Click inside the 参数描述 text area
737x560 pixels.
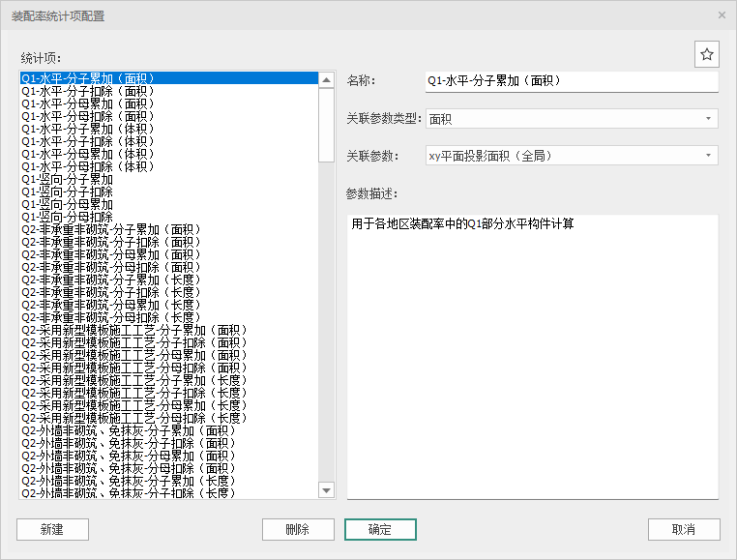point(532,358)
